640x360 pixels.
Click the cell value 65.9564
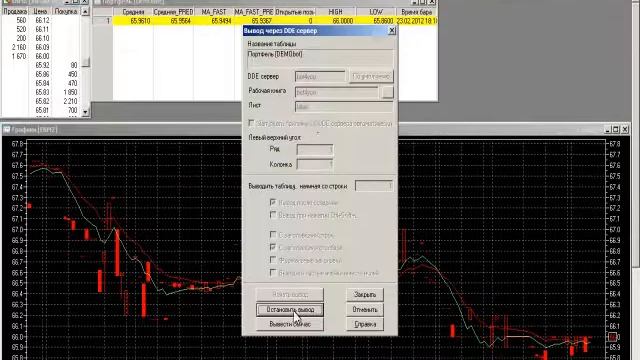(181, 21)
